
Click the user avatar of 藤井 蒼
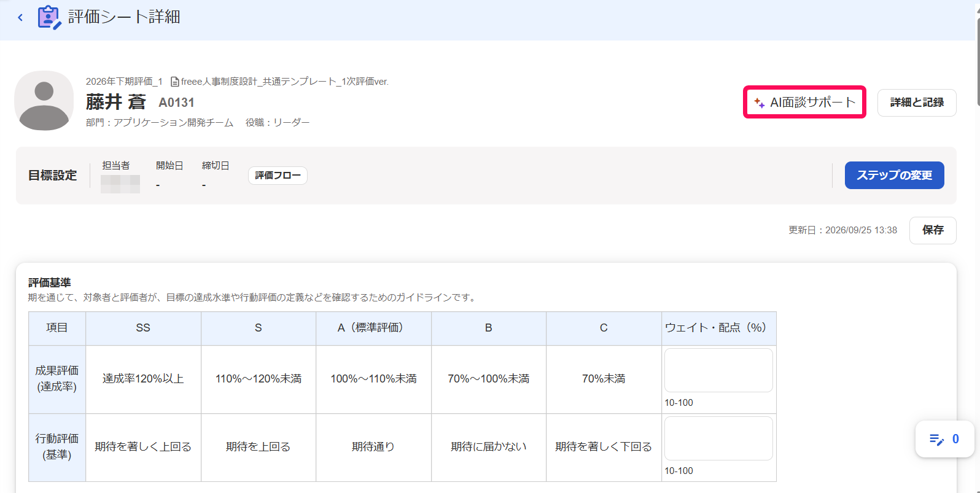44,101
